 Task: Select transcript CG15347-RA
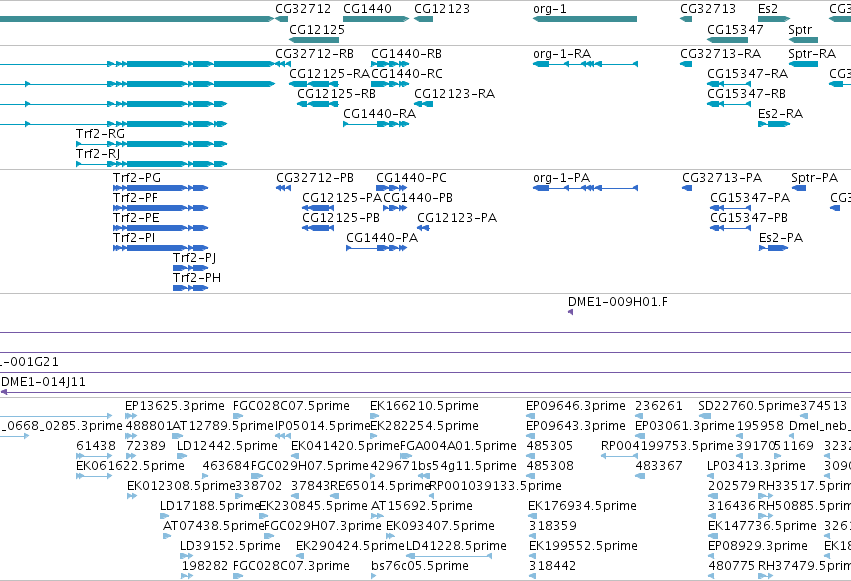point(747,74)
